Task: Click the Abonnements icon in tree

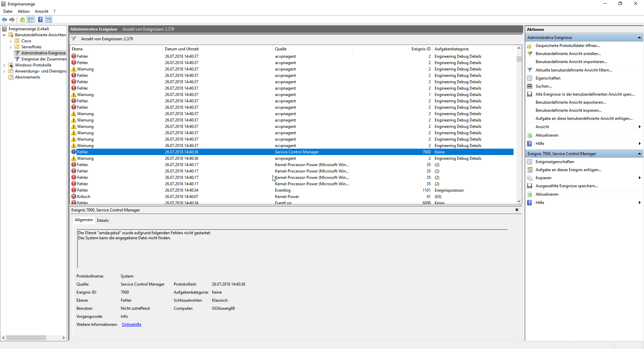Action: point(11,77)
